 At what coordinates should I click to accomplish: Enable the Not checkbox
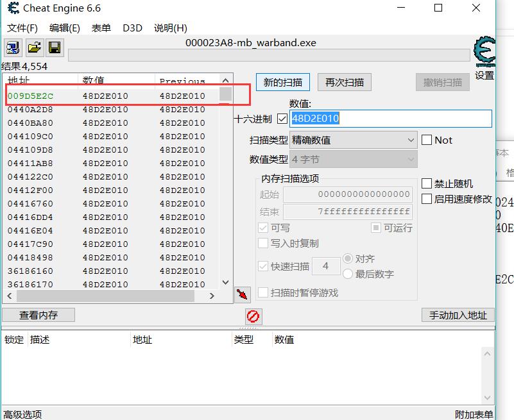[x=427, y=140]
